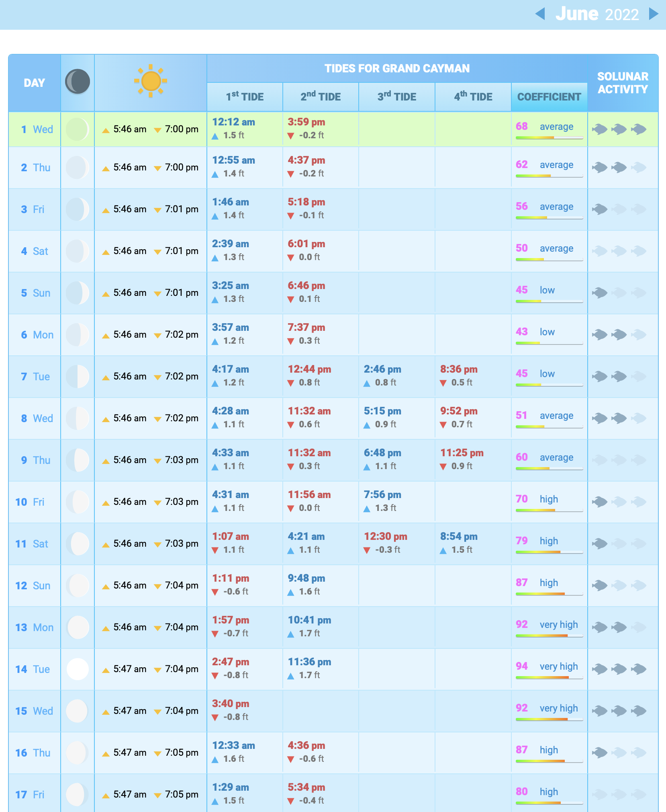Click solunar fish icons for June 15
This screenshot has width=666, height=812.
click(619, 711)
